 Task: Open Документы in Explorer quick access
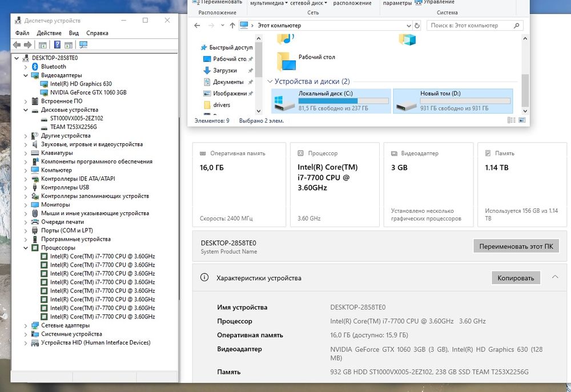(228, 82)
